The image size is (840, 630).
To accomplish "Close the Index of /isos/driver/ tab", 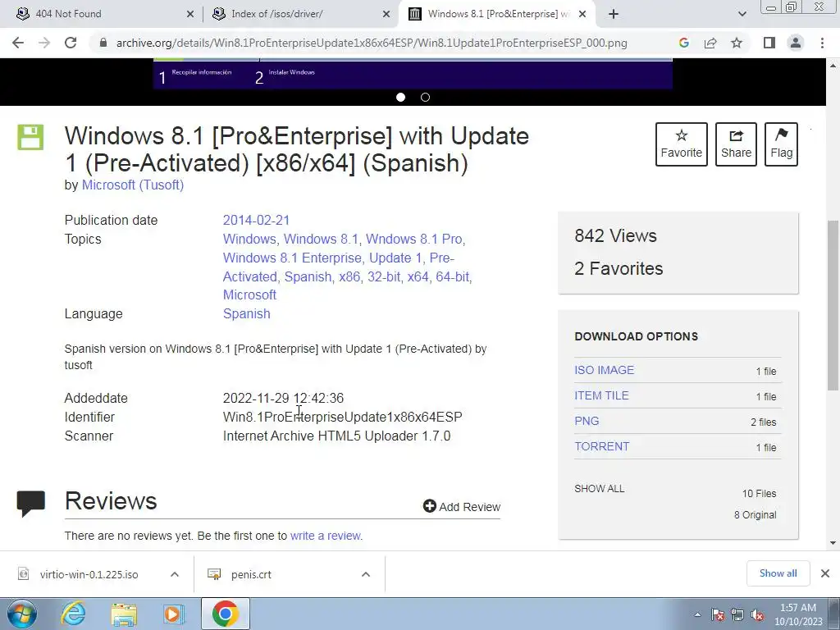I will point(386,15).
